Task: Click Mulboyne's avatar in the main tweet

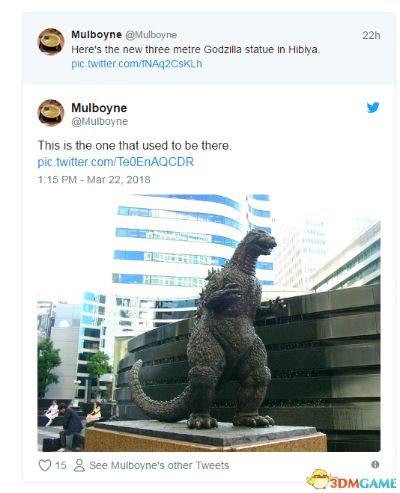Action: (x=51, y=113)
